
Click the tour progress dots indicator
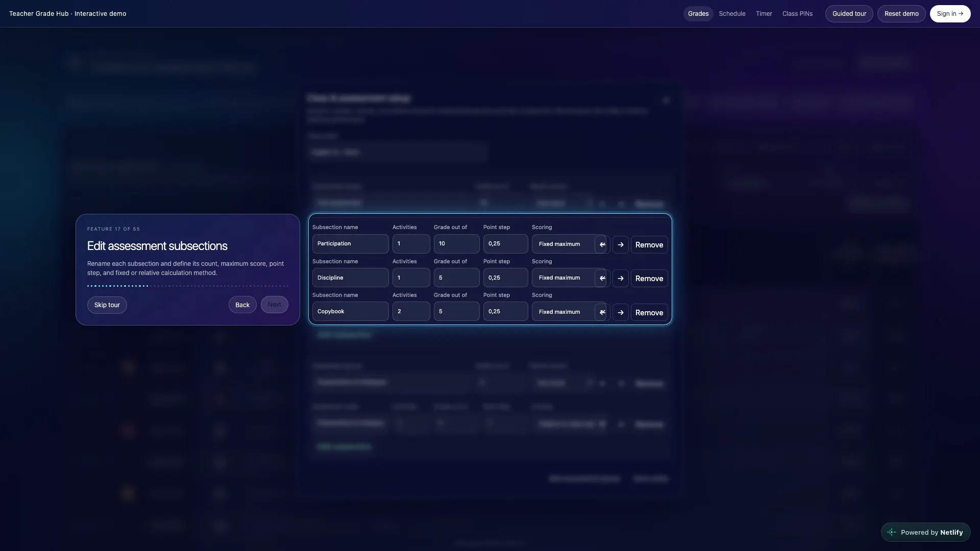pyautogui.click(x=188, y=286)
